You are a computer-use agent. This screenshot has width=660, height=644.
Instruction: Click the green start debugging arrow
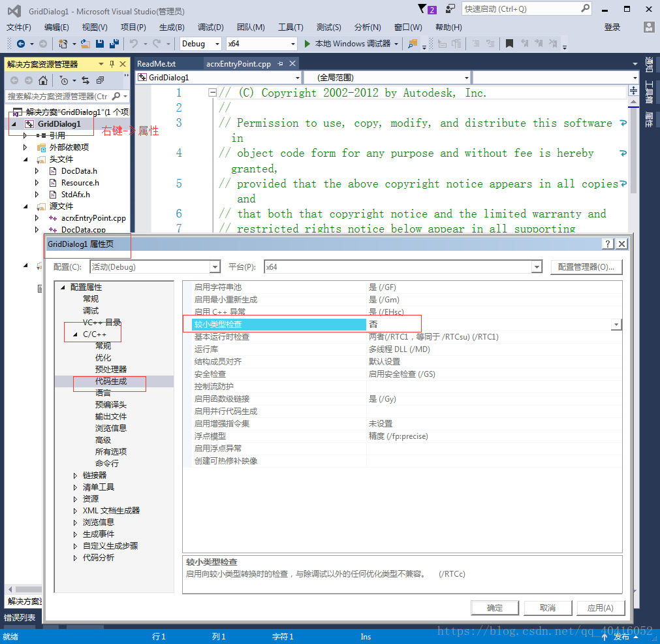(x=307, y=43)
